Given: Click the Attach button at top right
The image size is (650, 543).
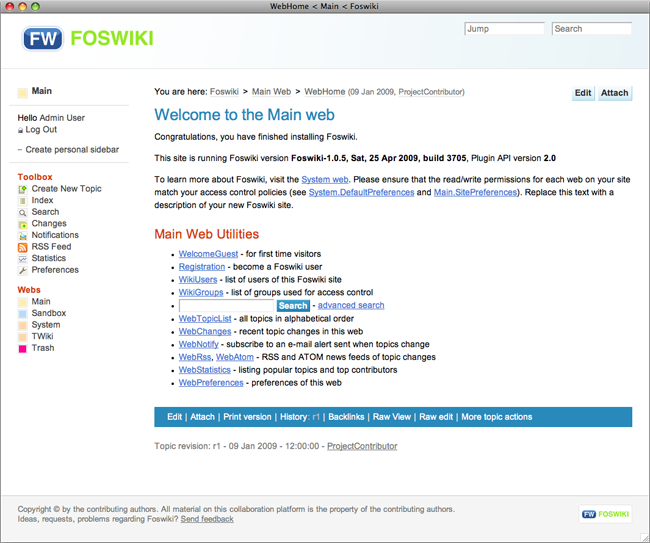Looking at the screenshot, I should click(615, 93).
